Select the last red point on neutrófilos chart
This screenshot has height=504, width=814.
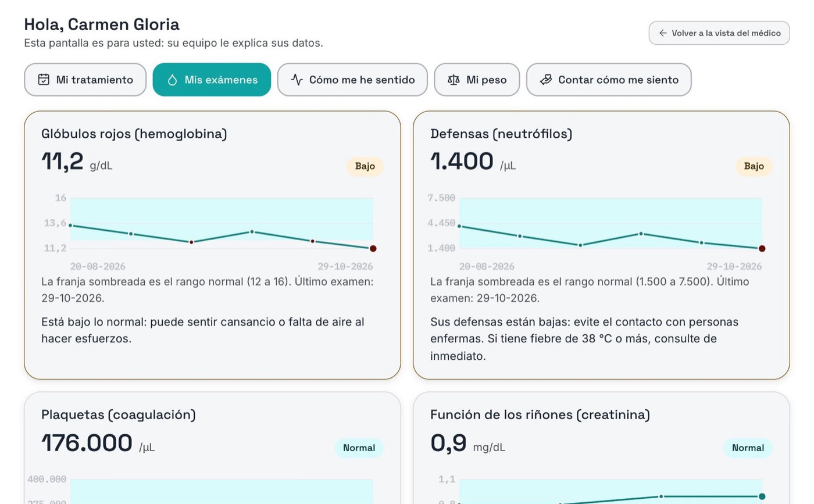click(x=762, y=249)
